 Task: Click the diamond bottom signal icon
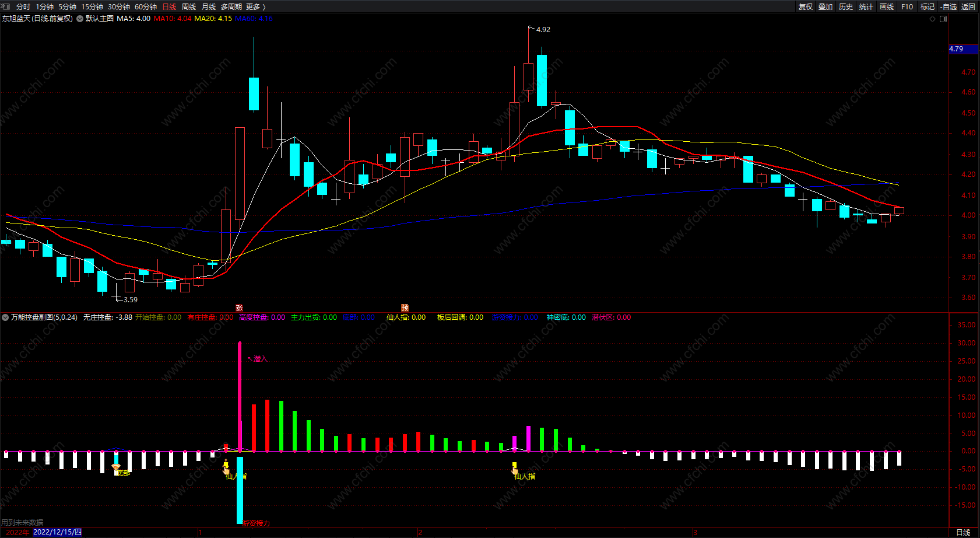click(116, 467)
